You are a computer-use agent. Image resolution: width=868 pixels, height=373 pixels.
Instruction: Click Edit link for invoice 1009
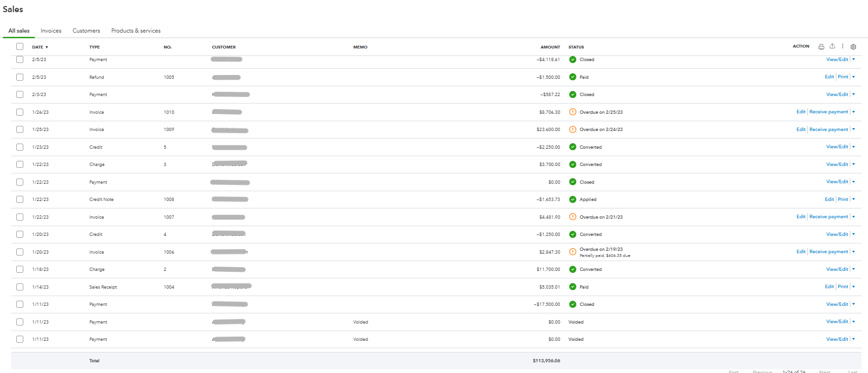[x=801, y=130]
